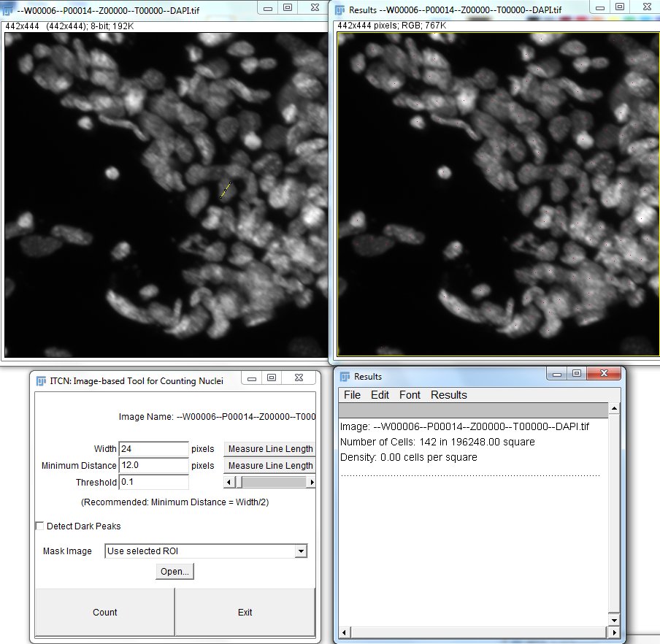Open the File menu in Results window

[x=352, y=395]
